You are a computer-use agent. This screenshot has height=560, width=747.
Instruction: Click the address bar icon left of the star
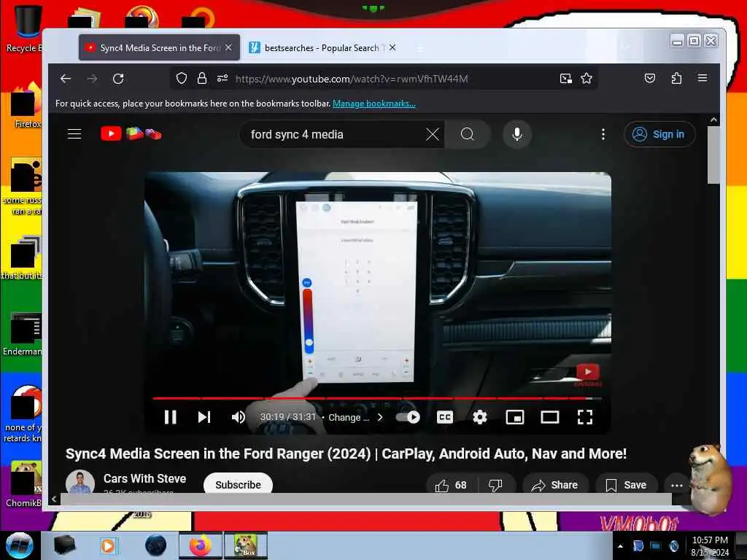tap(565, 79)
